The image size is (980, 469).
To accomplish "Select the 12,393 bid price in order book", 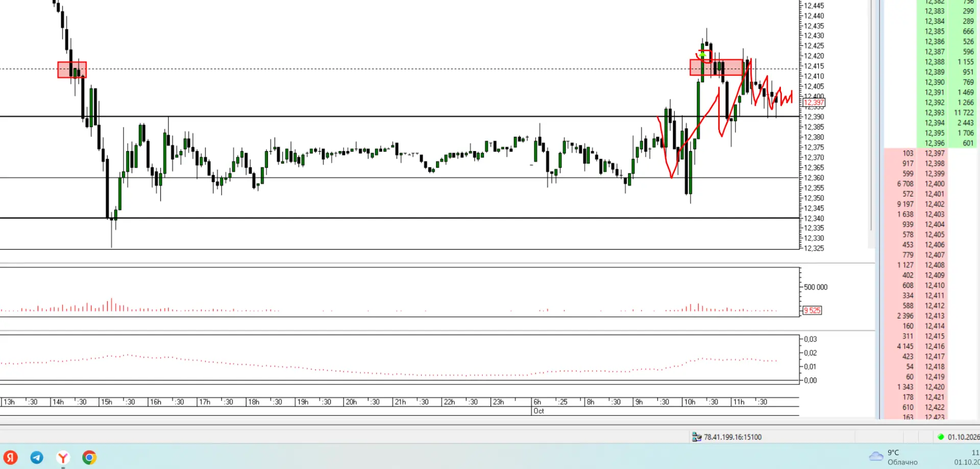I will (935, 113).
